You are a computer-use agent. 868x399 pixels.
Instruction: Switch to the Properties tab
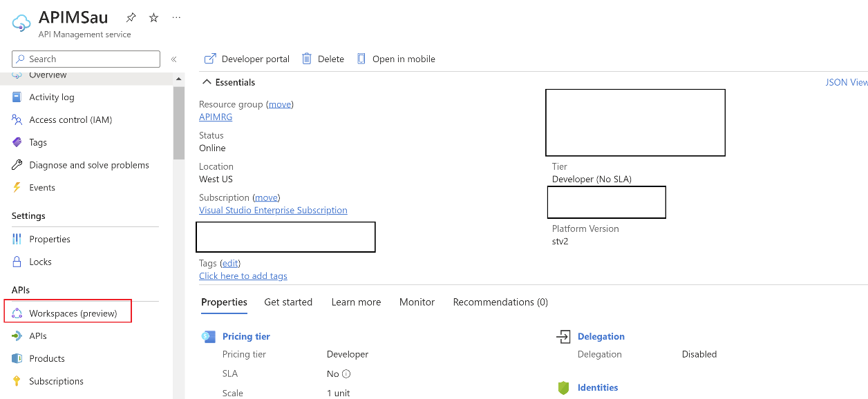coord(224,302)
